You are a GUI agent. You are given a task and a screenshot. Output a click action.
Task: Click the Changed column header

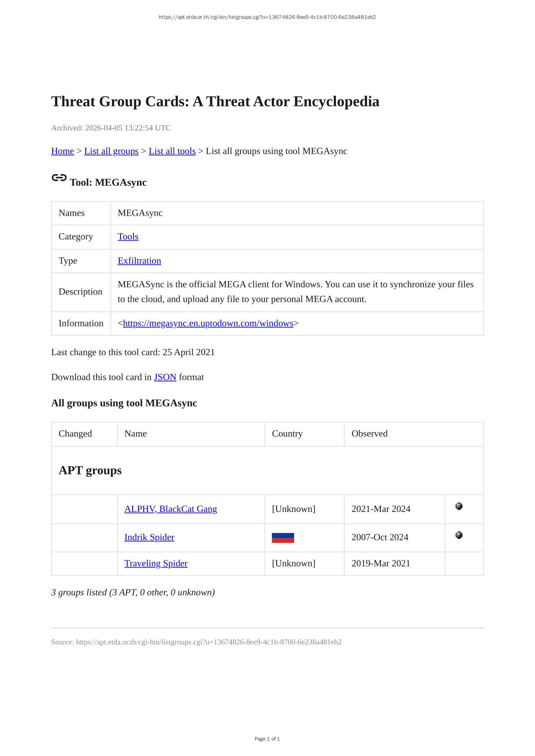point(75,434)
